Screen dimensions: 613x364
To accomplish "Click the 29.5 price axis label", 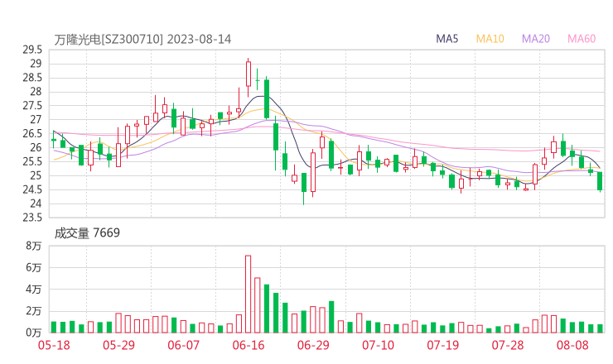I will point(32,50).
